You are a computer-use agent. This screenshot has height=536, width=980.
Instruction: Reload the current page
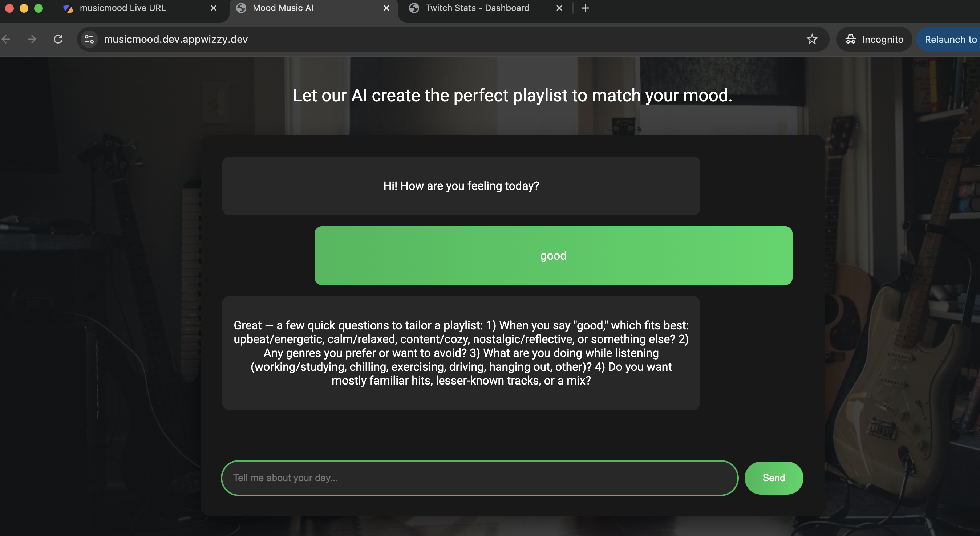coord(58,39)
